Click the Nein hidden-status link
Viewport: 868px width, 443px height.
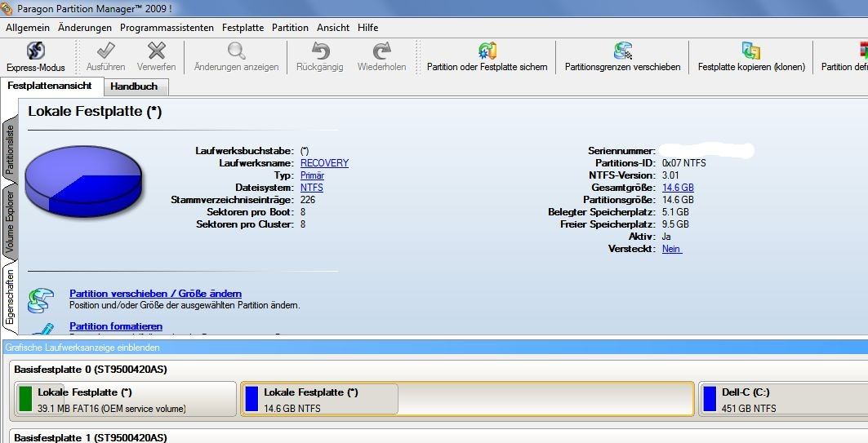tap(671, 249)
